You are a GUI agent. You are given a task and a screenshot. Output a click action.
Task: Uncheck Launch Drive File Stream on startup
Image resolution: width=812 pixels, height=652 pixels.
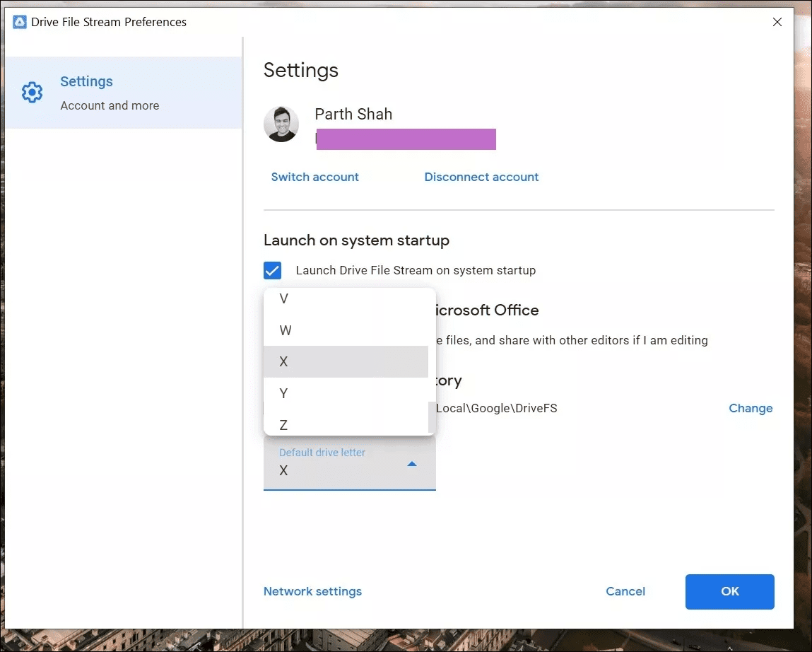[272, 270]
